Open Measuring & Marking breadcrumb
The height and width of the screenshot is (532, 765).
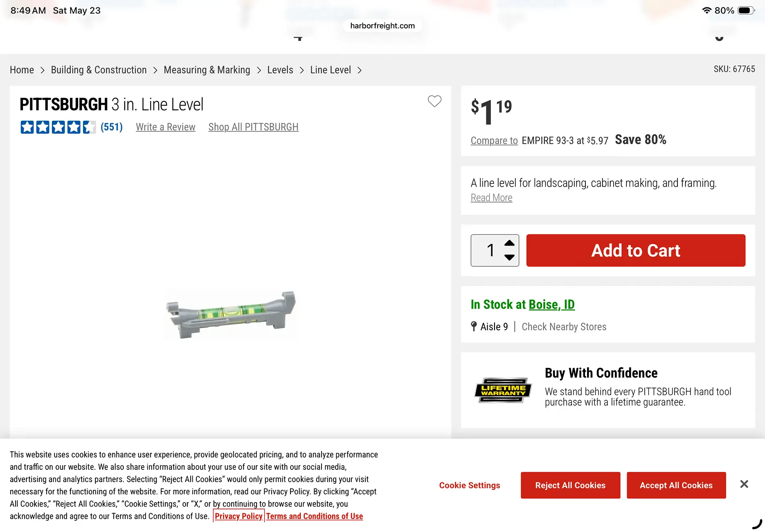coord(207,70)
